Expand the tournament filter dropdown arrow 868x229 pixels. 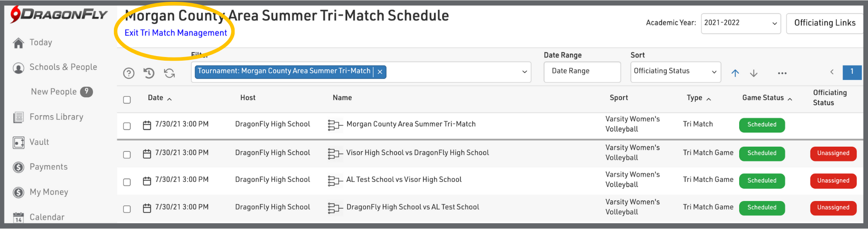(524, 72)
